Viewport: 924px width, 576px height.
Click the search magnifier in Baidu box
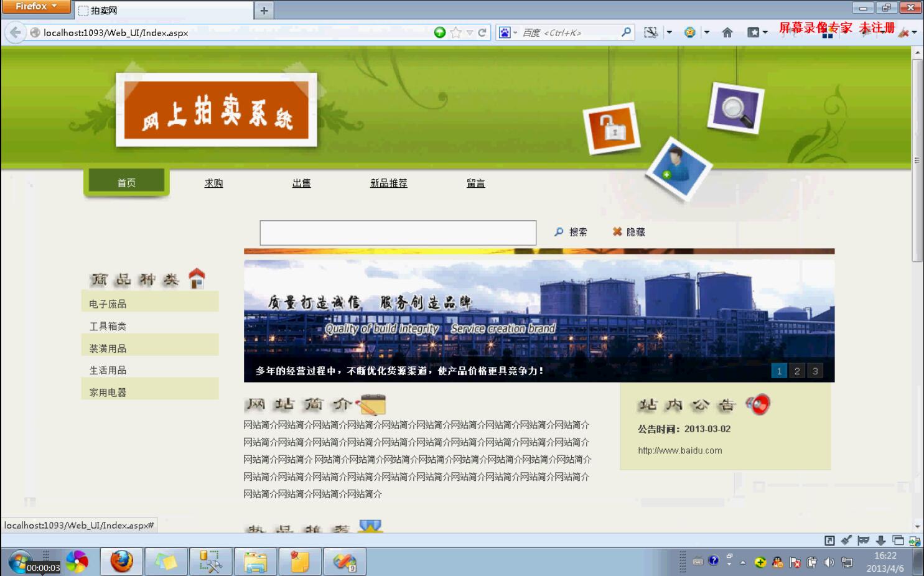[x=626, y=32]
